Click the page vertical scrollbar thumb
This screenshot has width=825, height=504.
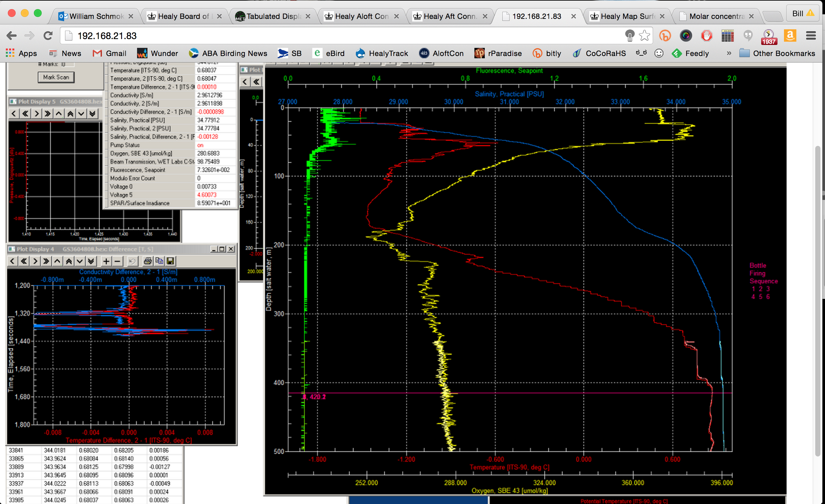(x=817, y=301)
